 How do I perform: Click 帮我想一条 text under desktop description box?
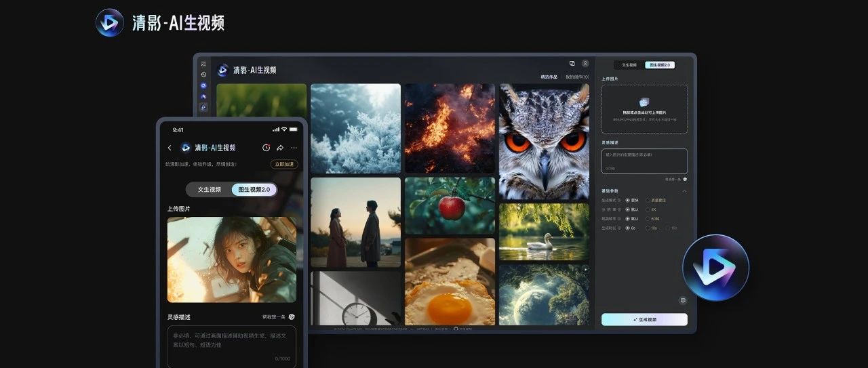point(673,179)
